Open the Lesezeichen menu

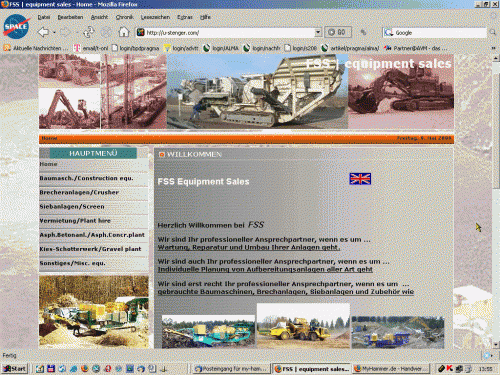pos(155,17)
